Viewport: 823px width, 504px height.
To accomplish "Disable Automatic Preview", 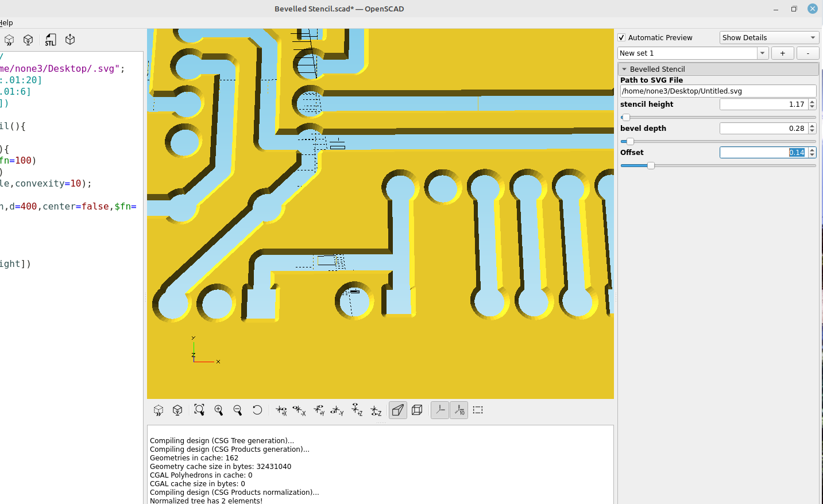I will (621, 37).
